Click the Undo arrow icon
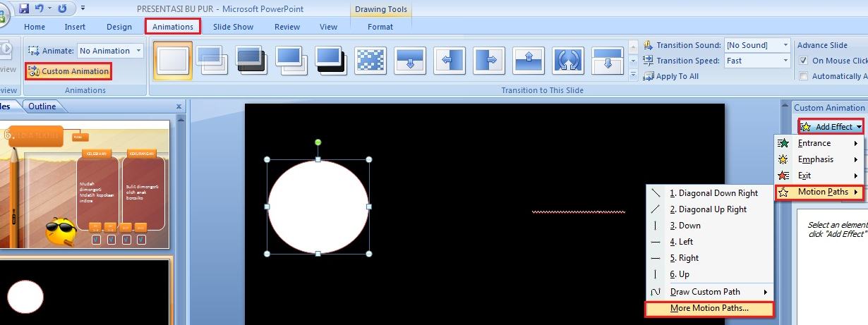The width and height of the screenshot is (868, 325). [40, 8]
